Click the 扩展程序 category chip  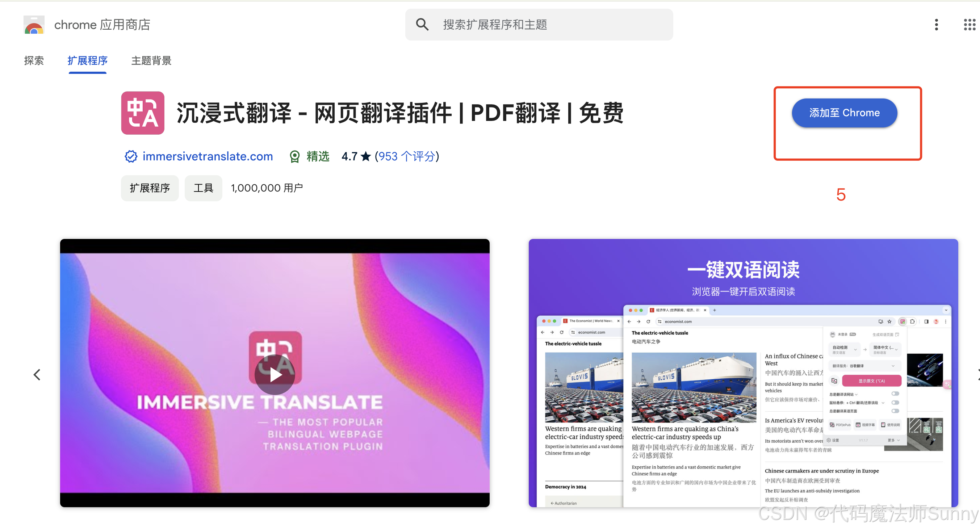(150, 188)
